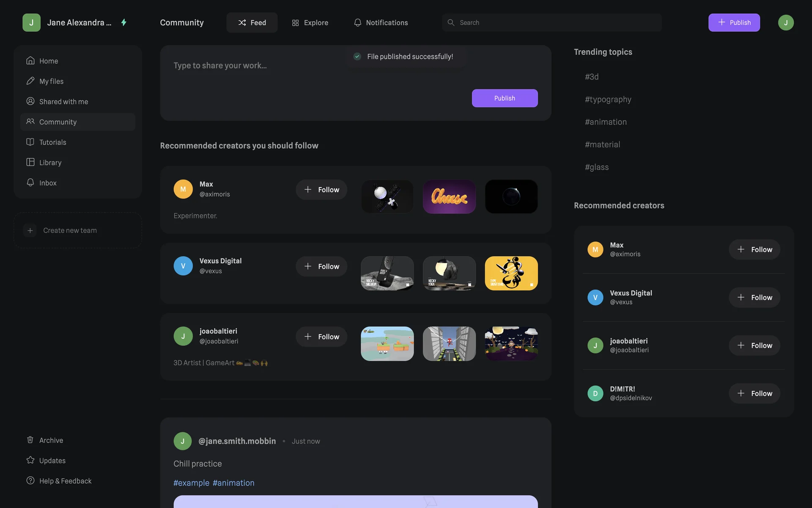Image resolution: width=812 pixels, height=508 pixels.
Task: Open Updates star icon
Action: point(30,460)
